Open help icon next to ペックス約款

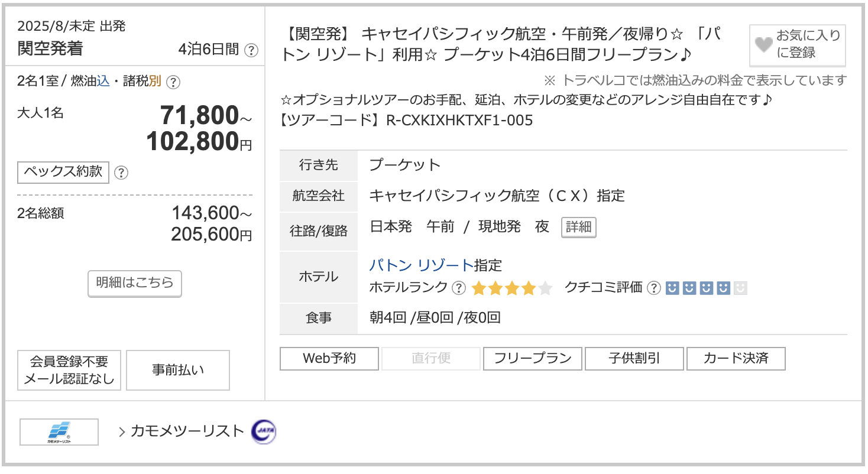[x=121, y=173]
